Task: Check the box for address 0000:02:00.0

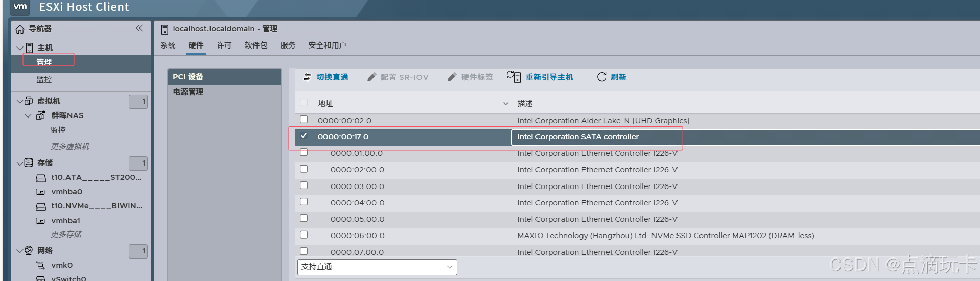Action: tap(304, 169)
